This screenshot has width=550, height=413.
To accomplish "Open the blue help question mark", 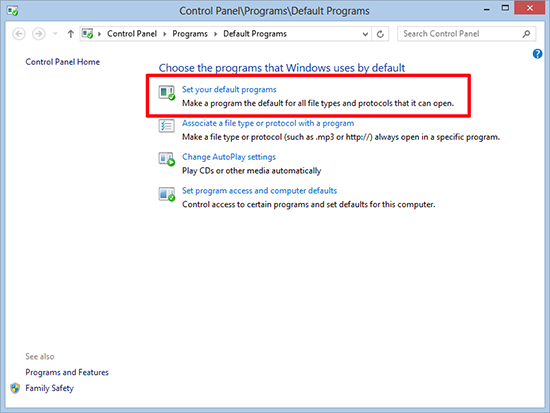I will (537, 54).
